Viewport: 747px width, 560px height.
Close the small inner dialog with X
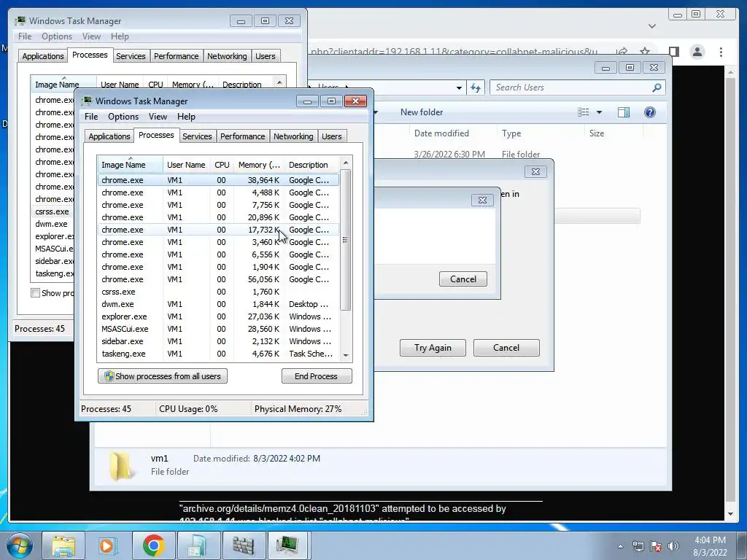click(x=482, y=201)
